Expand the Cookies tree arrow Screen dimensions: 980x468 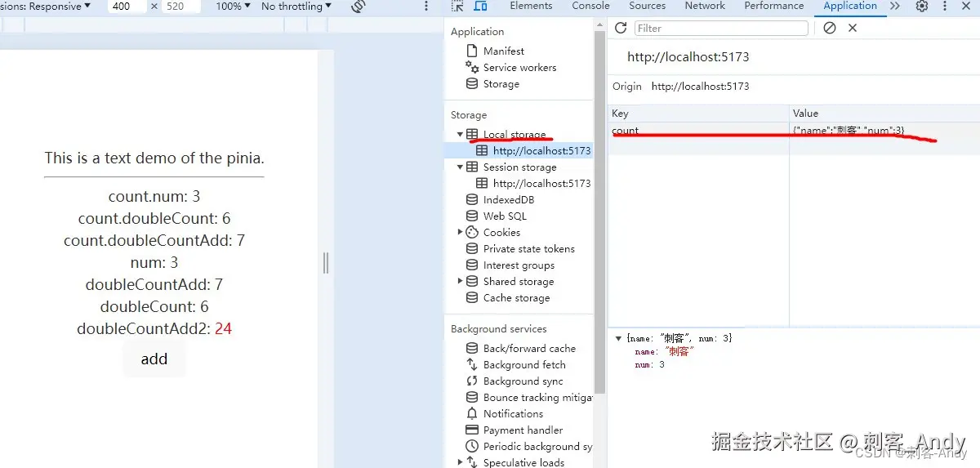point(460,232)
